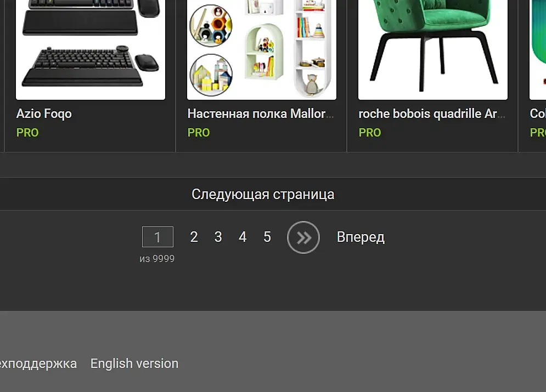Open the Техподдержка support link
The height and width of the screenshot is (392, 546).
[38, 363]
